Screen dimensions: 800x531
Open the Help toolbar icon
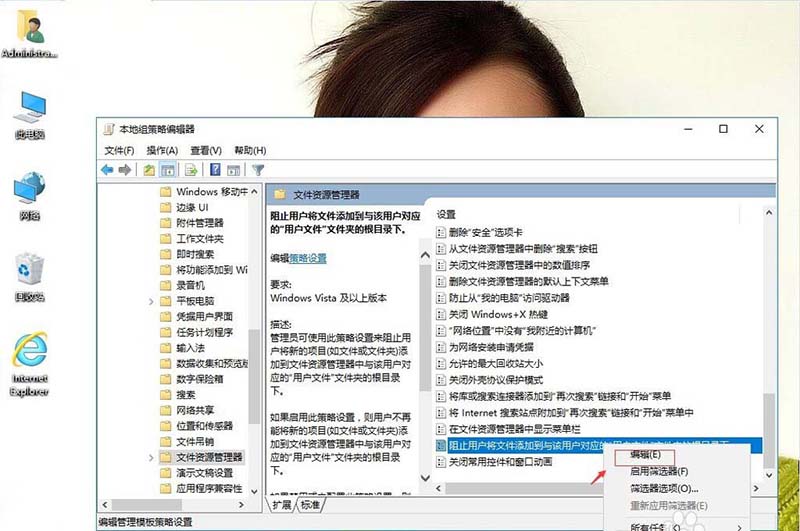pyautogui.click(x=215, y=170)
